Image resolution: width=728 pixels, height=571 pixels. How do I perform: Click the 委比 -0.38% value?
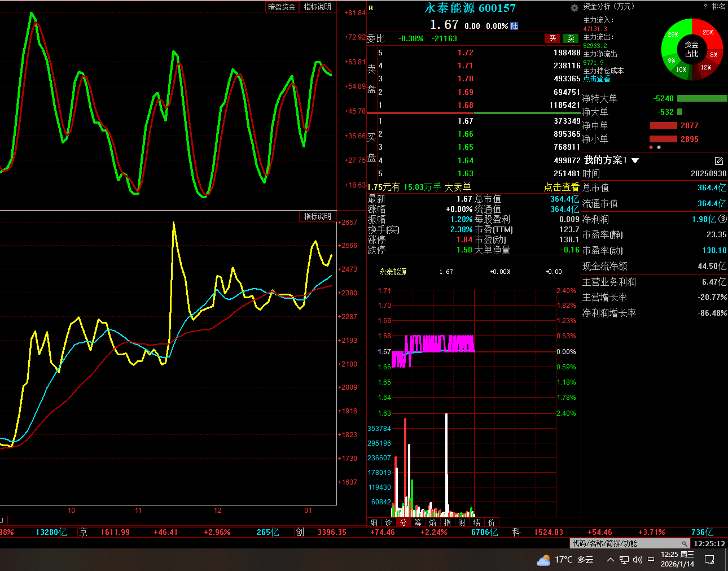[411, 38]
